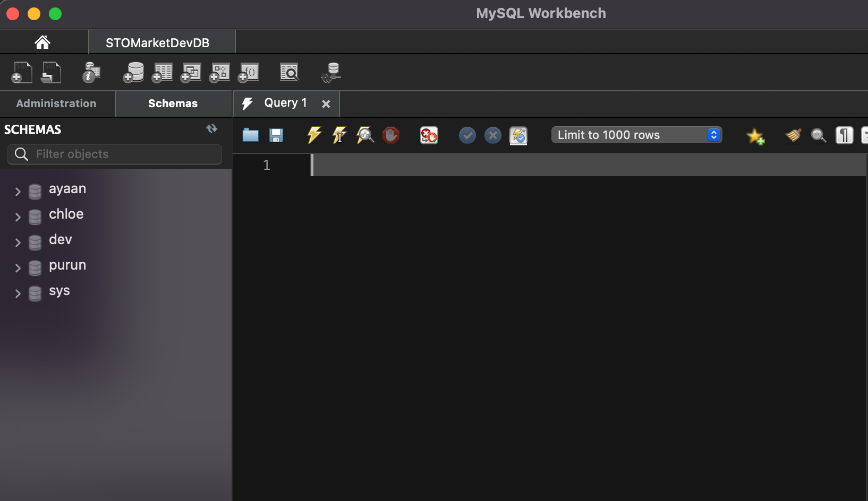Save the script to a file
868x501 pixels.
coord(276,135)
